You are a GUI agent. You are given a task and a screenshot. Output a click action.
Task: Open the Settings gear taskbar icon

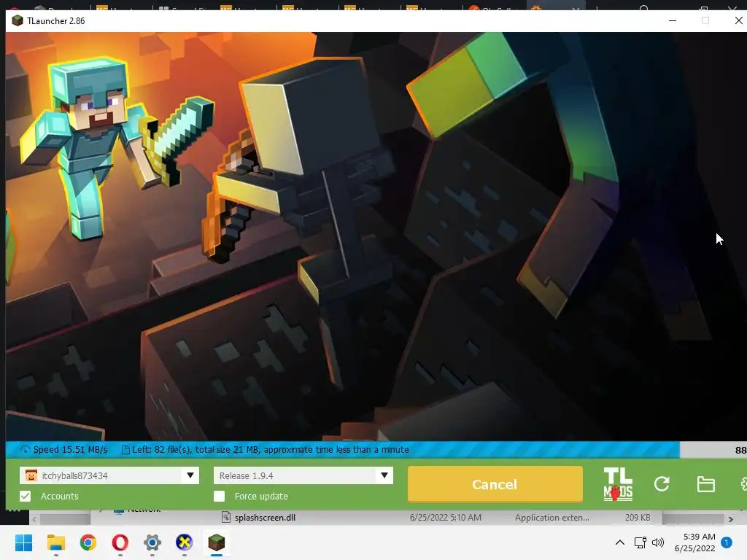pyautogui.click(x=152, y=542)
